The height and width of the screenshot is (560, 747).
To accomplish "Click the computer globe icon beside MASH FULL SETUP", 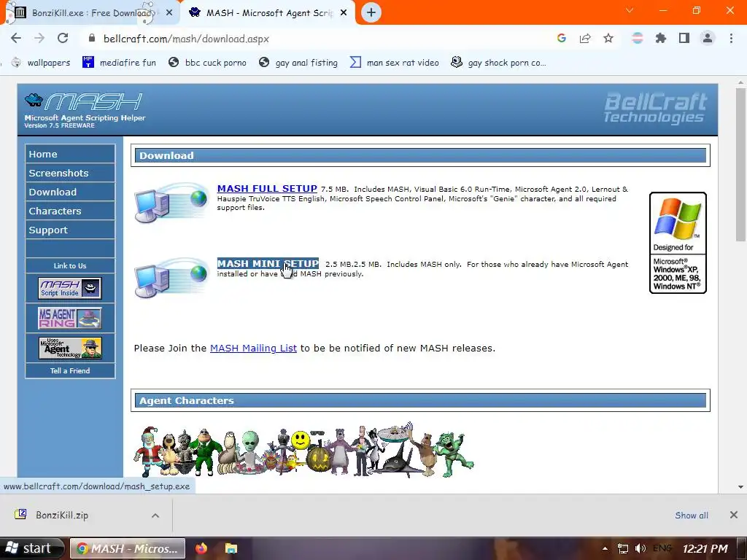I will click(x=171, y=202).
